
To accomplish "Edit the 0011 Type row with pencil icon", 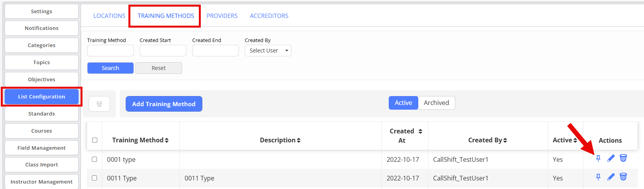I will (x=611, y=177).
